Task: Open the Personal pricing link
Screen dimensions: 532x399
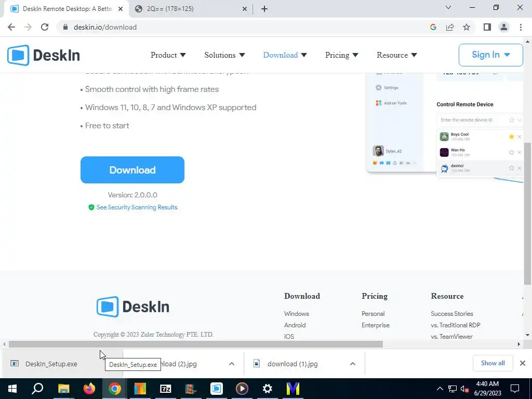Action: tap(373, 314)
